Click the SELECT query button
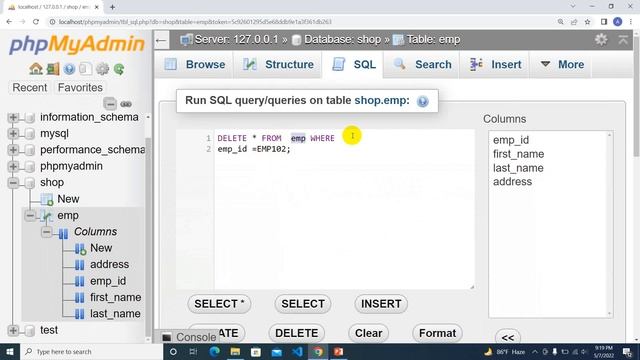This screenshot has height=360, width=640. 303,304
